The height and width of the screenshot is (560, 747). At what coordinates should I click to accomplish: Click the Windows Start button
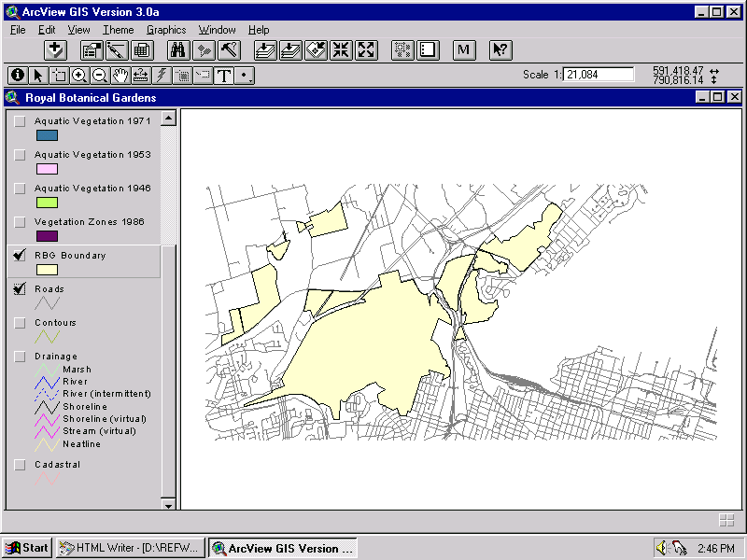pos(27,548)
